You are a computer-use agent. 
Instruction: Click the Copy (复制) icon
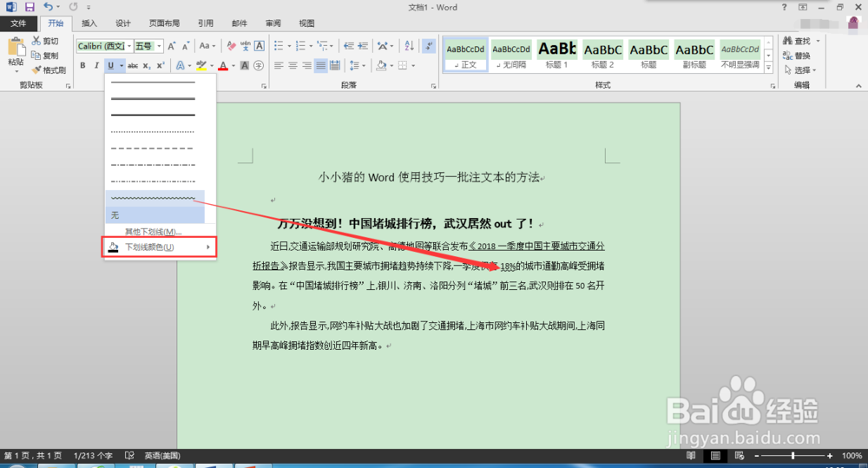coord(36,56)
